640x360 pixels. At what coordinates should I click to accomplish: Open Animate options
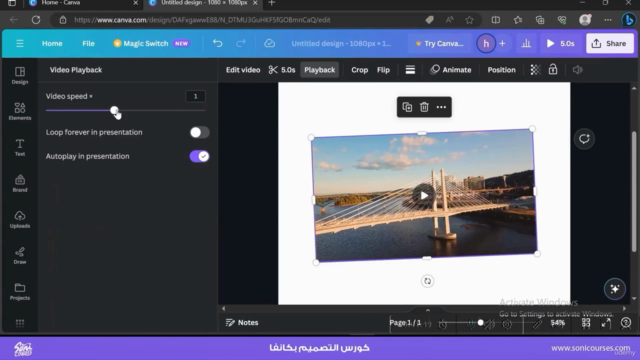[451, 70]
